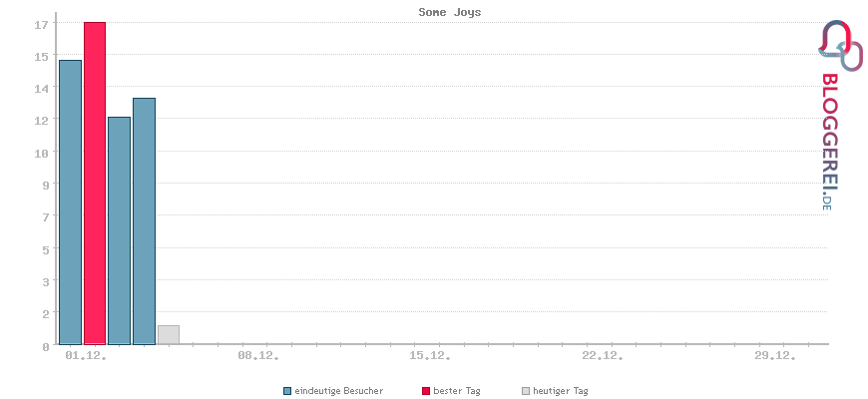Click the blue eindeutige Besucher legend swatch
Viewport: 868px width, 399px height.
coord(287,391)
